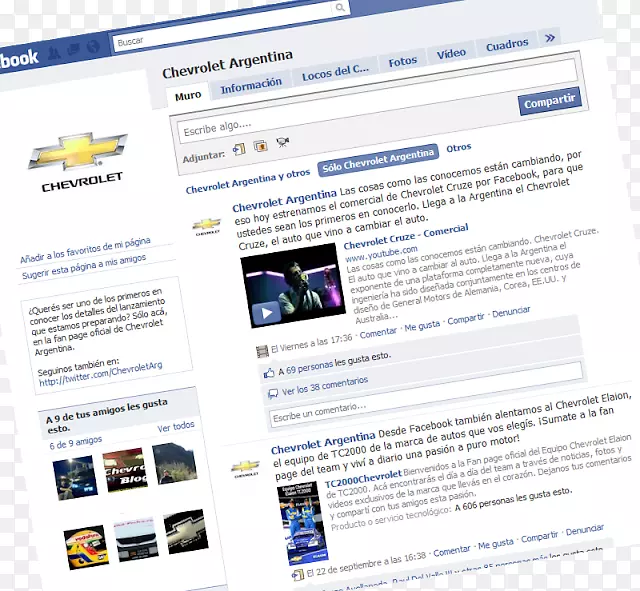Click link icon by 22 de septiembre timestamp
This screenshot has width=640, height=591.
pos(298,575)
